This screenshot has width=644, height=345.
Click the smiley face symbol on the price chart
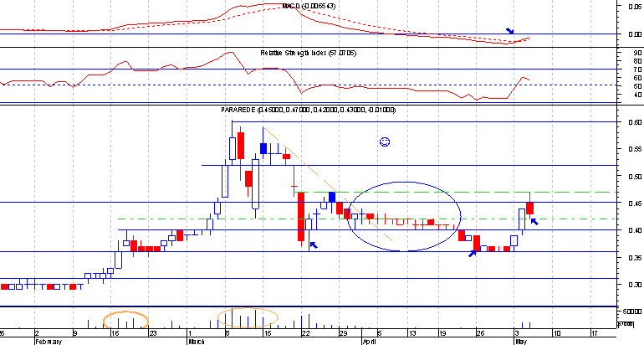[385, 142]
